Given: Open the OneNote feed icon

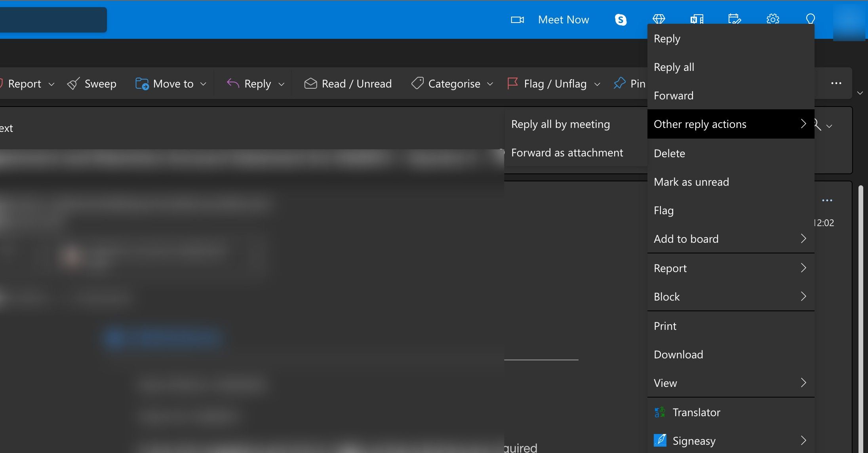Looking at the screenshot, I should click(697, 19).
